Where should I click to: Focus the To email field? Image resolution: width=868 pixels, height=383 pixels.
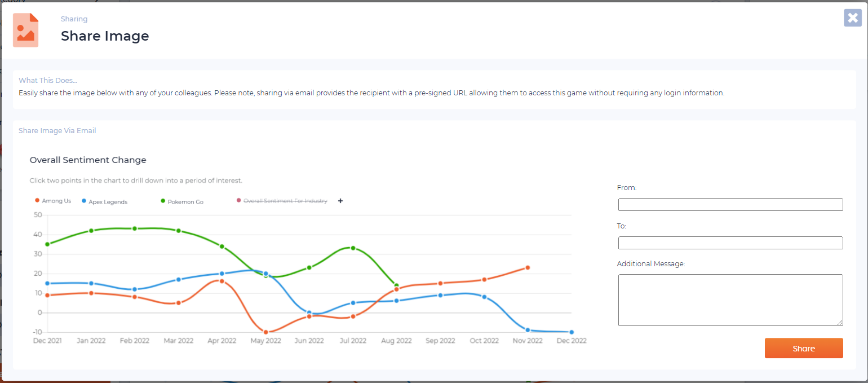click(730, 243)
